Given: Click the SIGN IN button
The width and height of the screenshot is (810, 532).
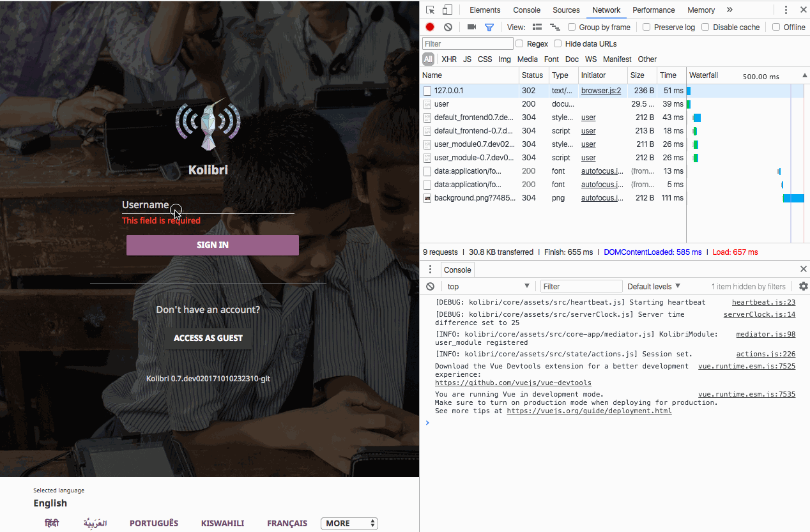Looking at the screenshot, I should coord(213,245).
